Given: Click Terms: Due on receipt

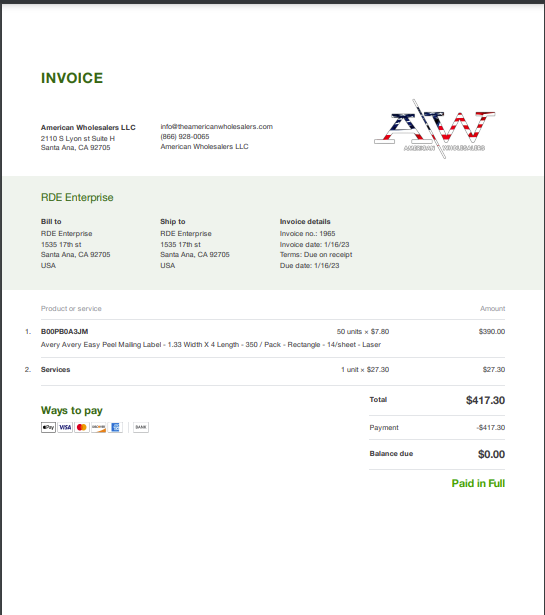Looking at the screenshot, I should (316, 255).
